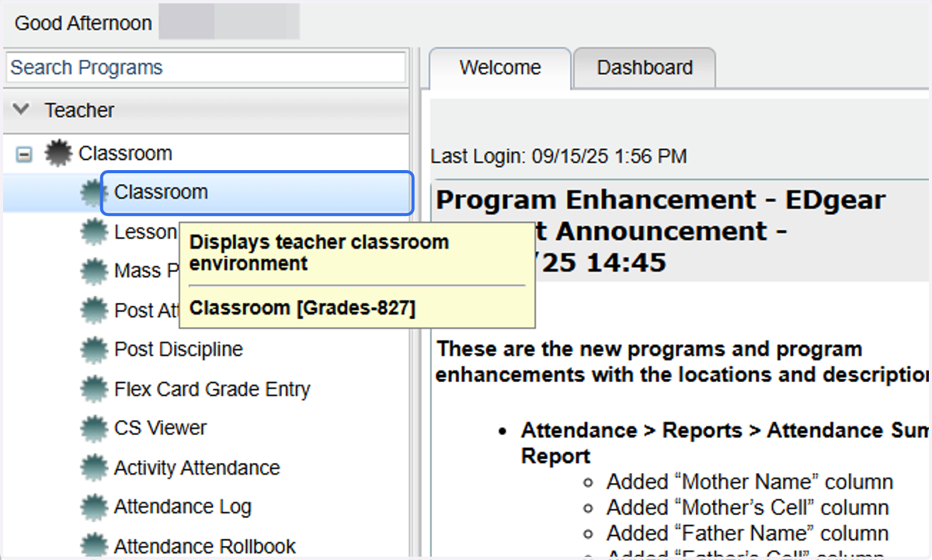Click the Added "Mother's Cell" column line

click(748, 507)
